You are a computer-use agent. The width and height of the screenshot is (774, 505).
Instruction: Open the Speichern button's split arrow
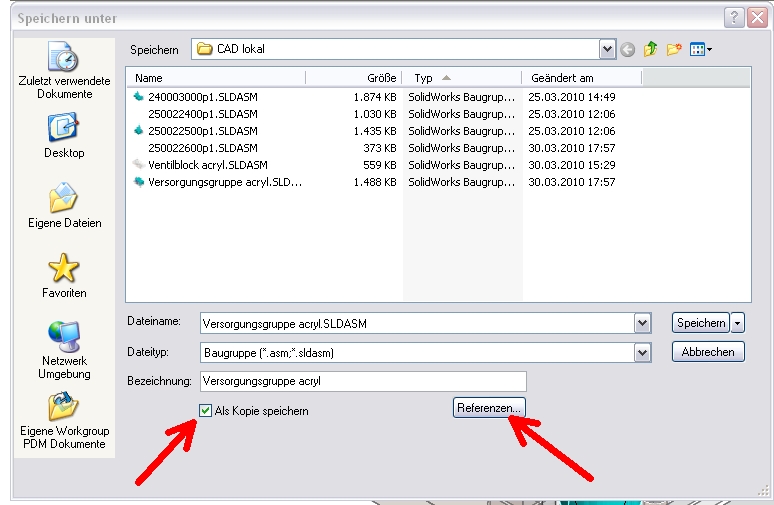[737, 323]
